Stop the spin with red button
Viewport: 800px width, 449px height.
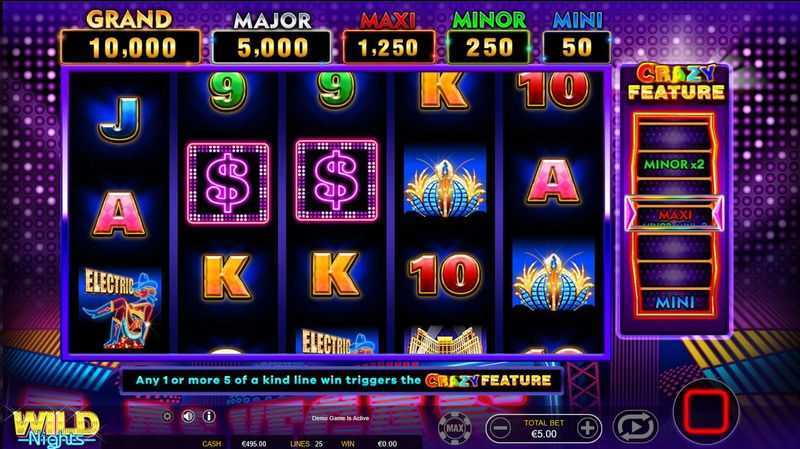(x=706, y=412)
